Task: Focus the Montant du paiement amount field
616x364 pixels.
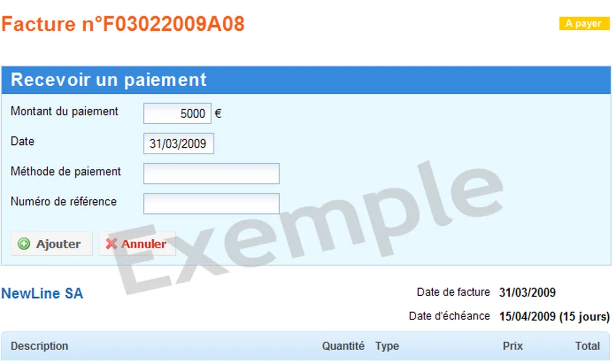Action: click(177, 113)
